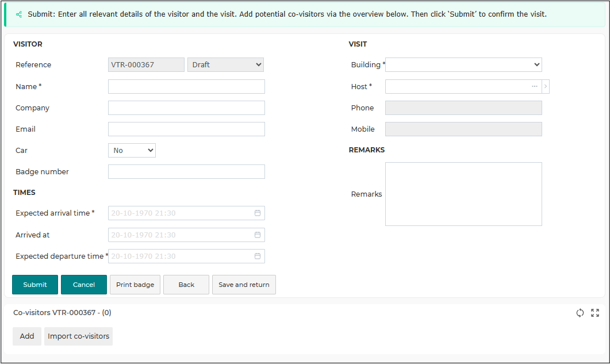Open the Draft status dropdown
Viewport: 610px width, 364px height.
[x=225, y=64]
